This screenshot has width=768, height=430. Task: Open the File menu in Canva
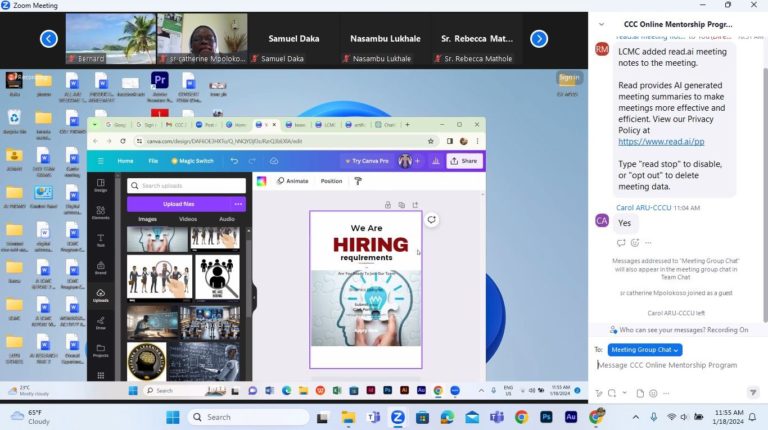(x=153, y=161)
